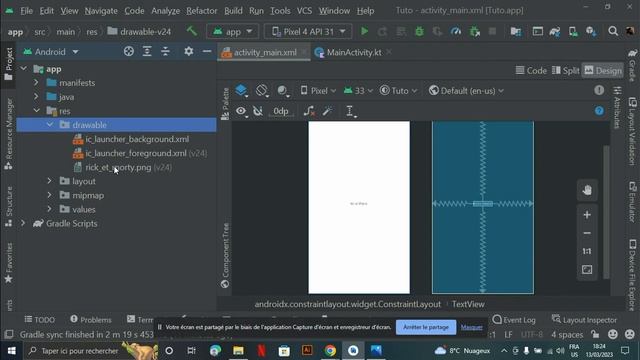Screen dimensions: 640x360
Task: Open the Build menu
Action: coord(233,11)
